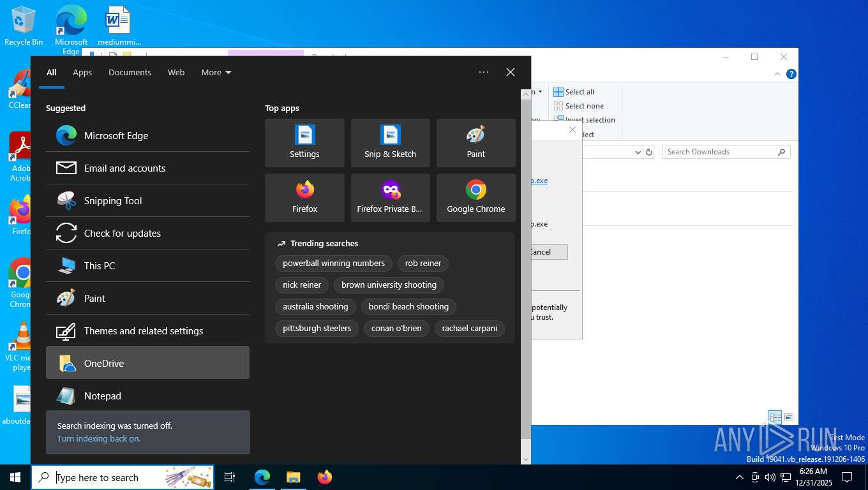Collapse the File Explorer ribbon
This screenshot has width=868, height=490.
tap(777, 74)
